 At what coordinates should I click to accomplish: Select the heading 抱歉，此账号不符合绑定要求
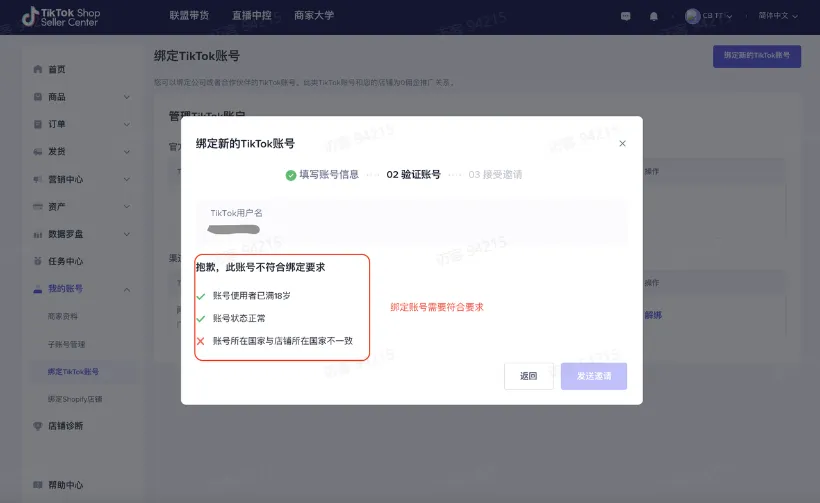(x=260, y=267)
